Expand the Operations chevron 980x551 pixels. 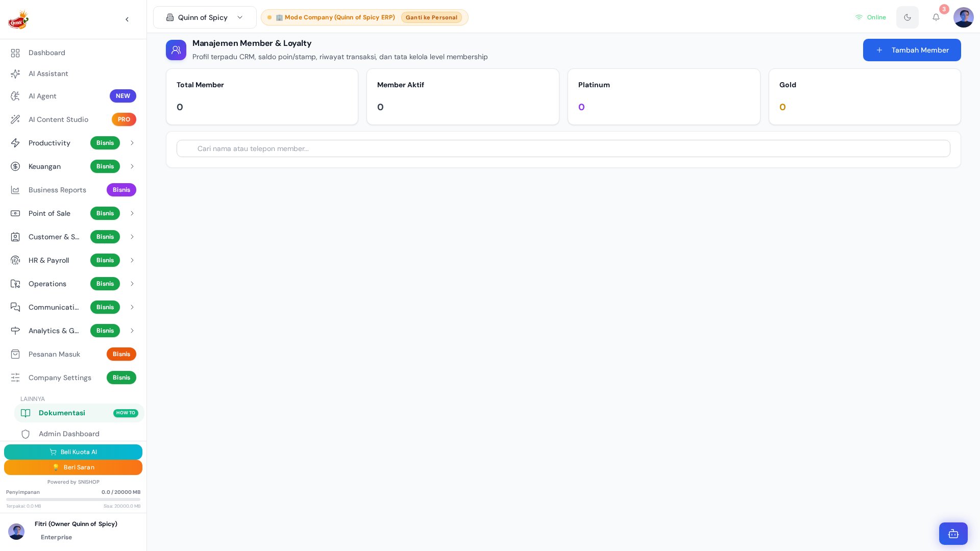pos(132,284)
